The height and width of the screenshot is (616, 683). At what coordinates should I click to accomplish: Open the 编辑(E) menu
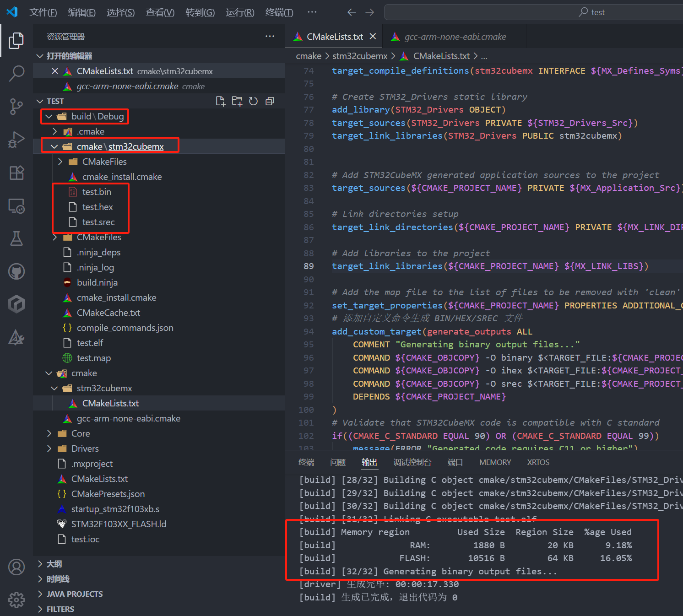tap(82, 12)
